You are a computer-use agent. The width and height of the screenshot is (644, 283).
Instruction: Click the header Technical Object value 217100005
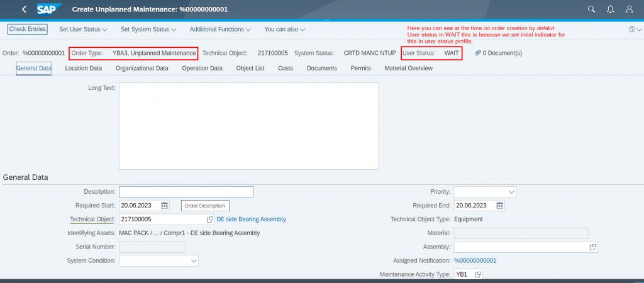click(x=273, y=53)
